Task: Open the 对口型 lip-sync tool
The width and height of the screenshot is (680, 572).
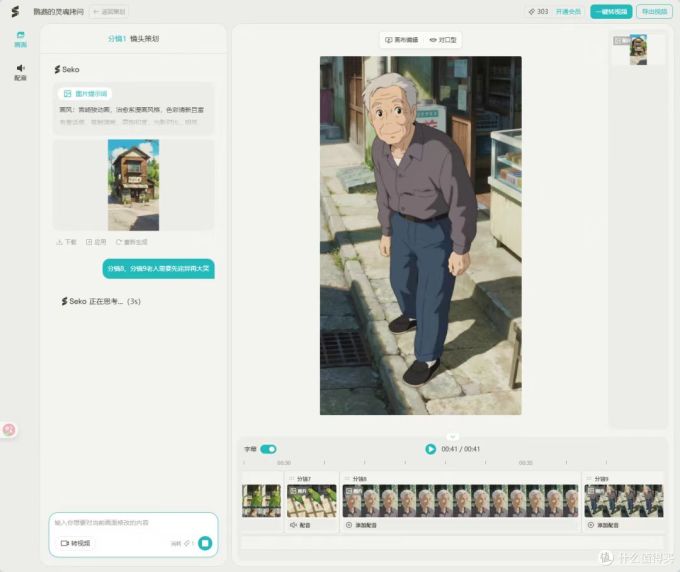Action: click(x=443, y=40)
